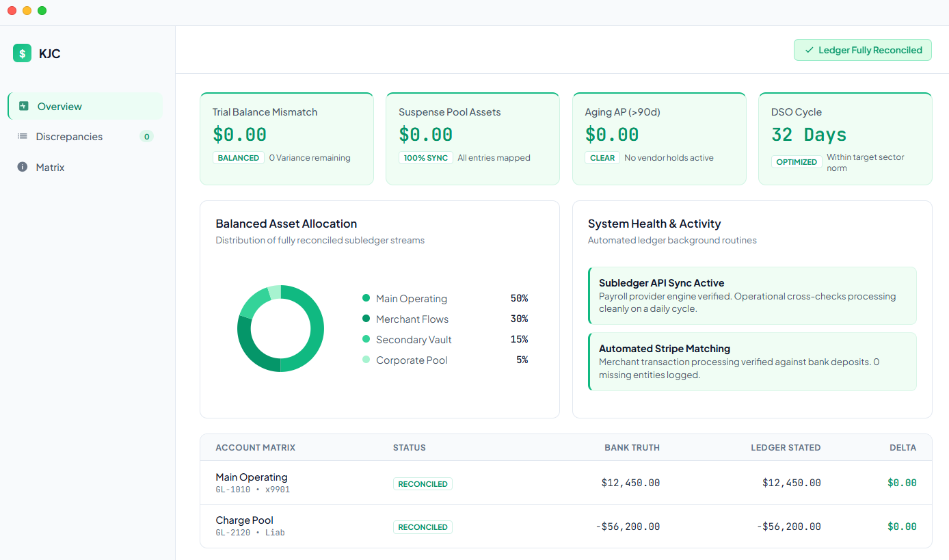This screenshot has height=560, width=949.
Task: Click Bank Truth -$56,200.00 cell
Action: click(628, 526)
